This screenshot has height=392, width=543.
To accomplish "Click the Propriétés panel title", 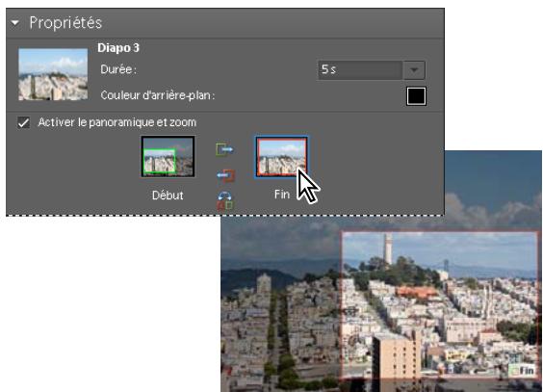I will click(x=65, y=23).
